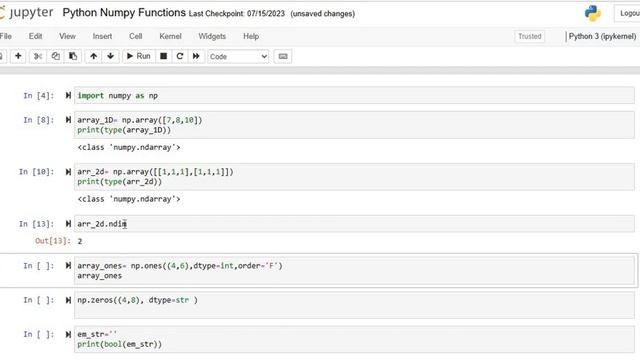Open the Edit menu
Image resolution: width=640 pixels, height=360 pixels.
[36, 36]
